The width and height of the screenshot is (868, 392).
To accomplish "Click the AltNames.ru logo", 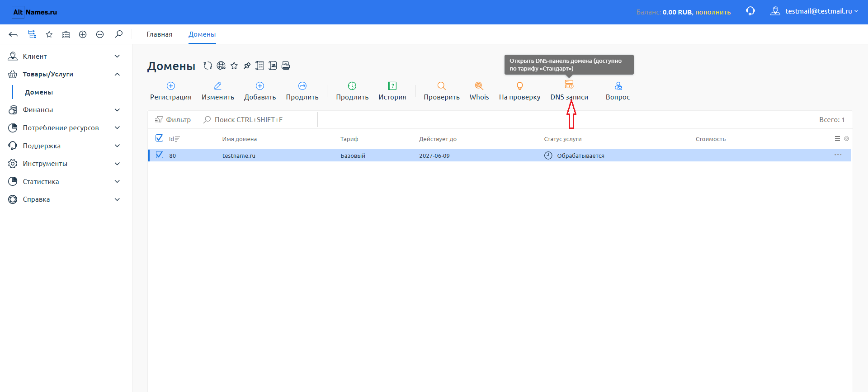I will [35, 12].
